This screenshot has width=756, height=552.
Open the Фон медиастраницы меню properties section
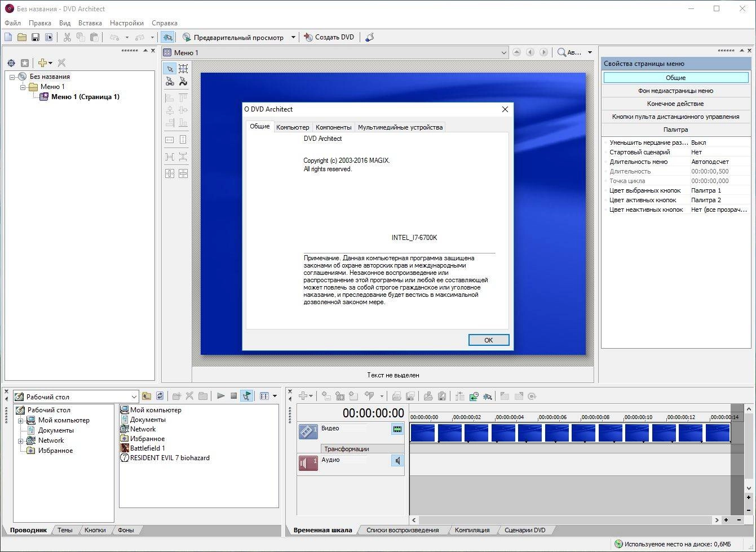pos(675,91)
